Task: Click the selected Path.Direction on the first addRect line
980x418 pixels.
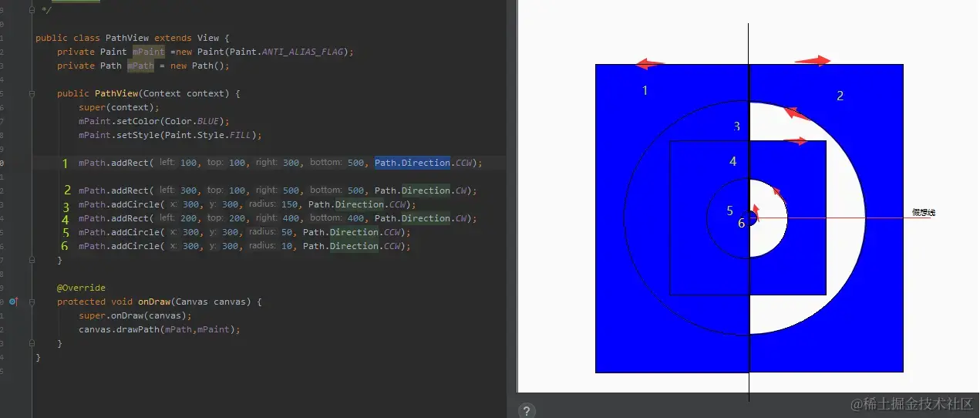Action: point(413,163)
